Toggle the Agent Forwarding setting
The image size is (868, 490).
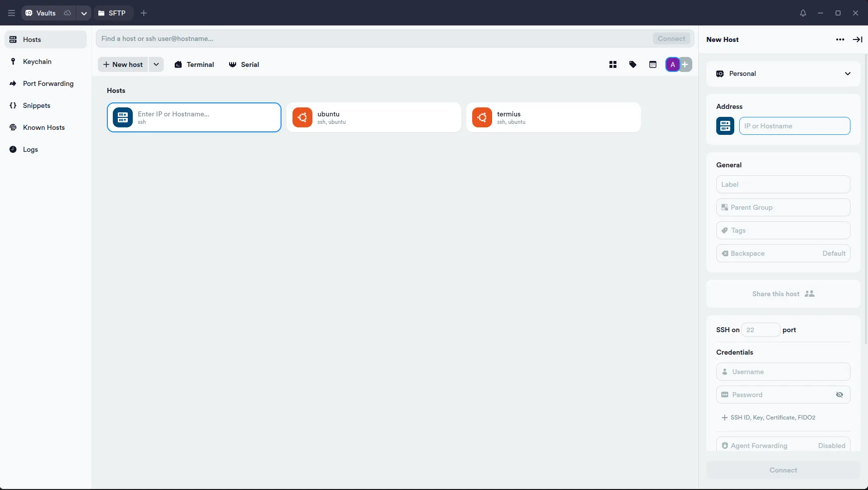[783, 445]
